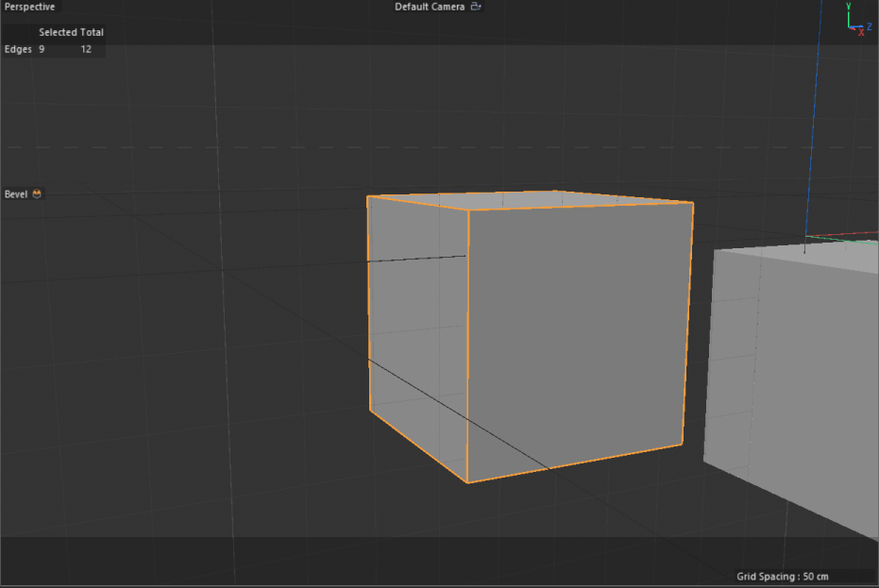This screenshot has width=879, height=588.
Task: Select the red X axis on the orientation gizmo
Action: (861, 31)
